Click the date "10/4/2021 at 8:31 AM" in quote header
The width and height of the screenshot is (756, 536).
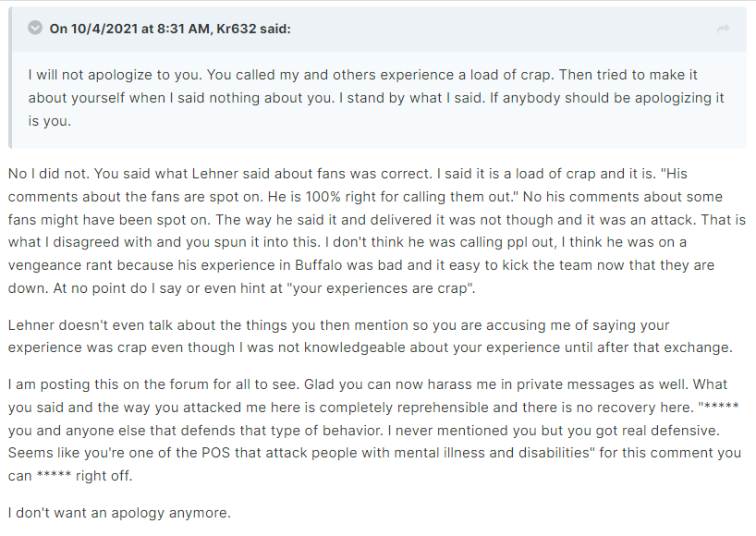140,29
